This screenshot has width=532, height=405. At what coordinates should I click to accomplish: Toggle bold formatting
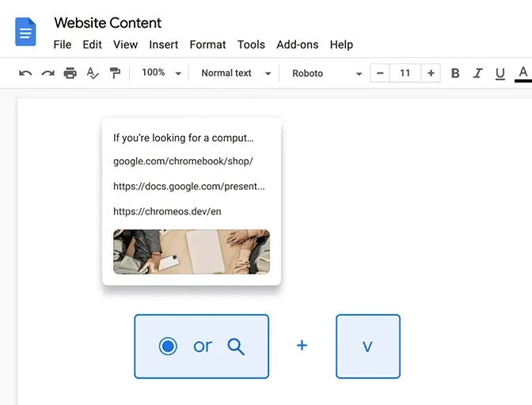[x=455, y=74]
